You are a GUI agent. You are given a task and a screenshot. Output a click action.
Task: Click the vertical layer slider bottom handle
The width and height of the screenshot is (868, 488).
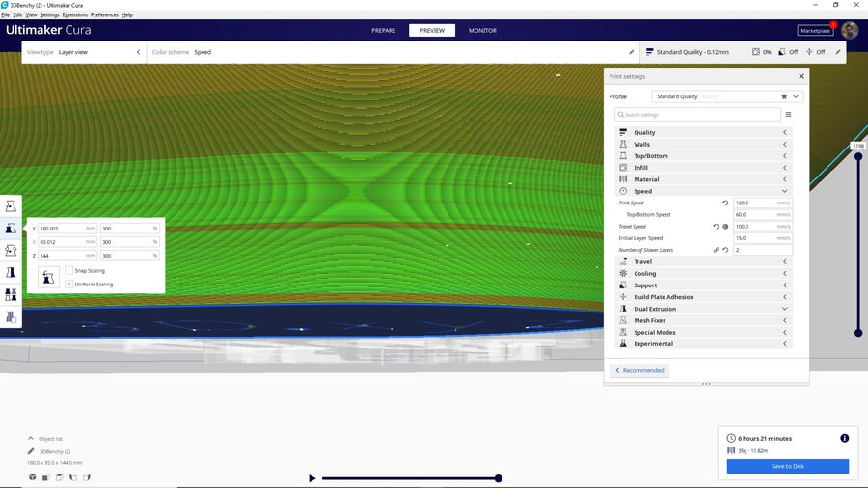click(x=858, y=333)
